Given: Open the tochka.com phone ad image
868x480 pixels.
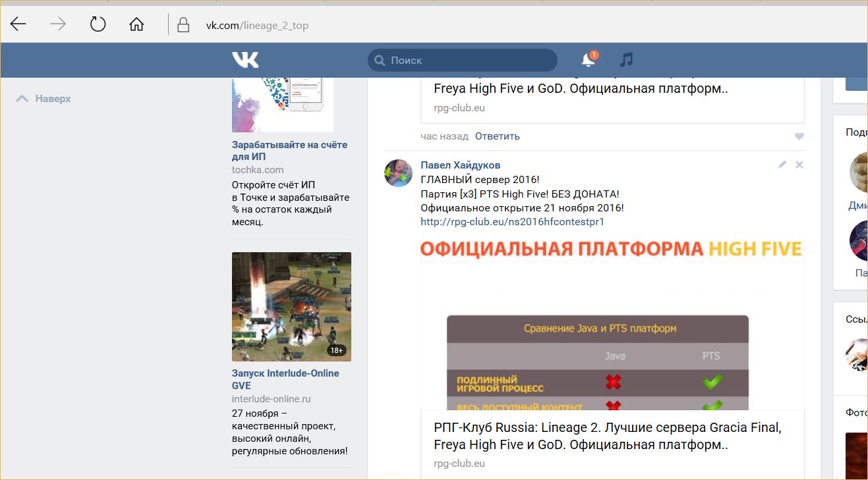Looking at the screenshot, I should click(283, 105).
